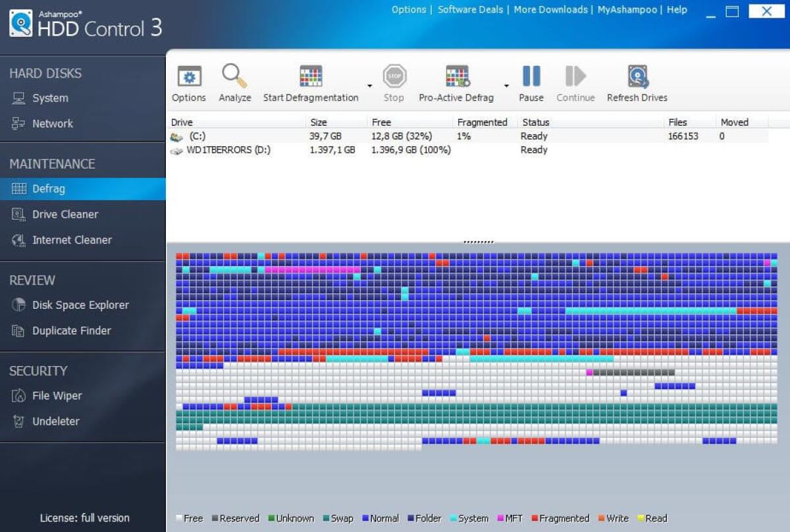Click the Normal blocks color swatch in legend
This screenshot has height=532, width=790.
pyautogui.click(x=366, y=518)
